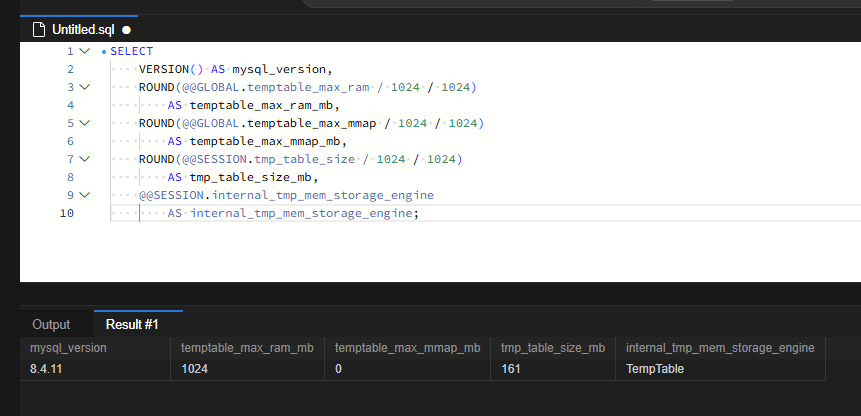This screenshot has width=861, height=416.
Task: Click VERSION() on line 2
Action: click(x=171, y=69)
